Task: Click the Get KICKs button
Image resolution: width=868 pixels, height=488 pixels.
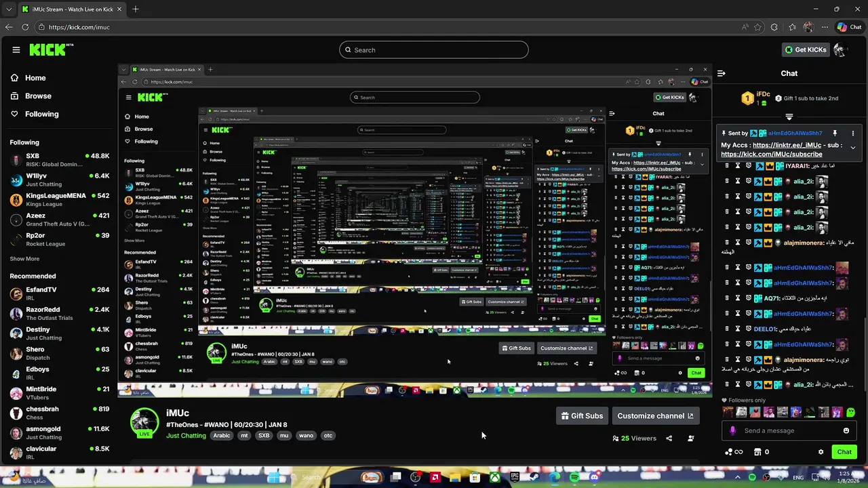Action: point(806,49)
